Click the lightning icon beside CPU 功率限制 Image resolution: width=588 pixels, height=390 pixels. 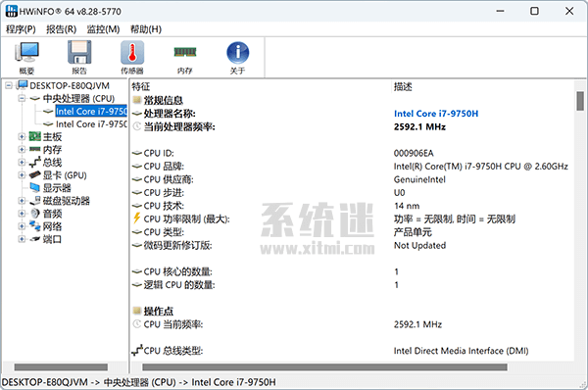coord(137,218)
